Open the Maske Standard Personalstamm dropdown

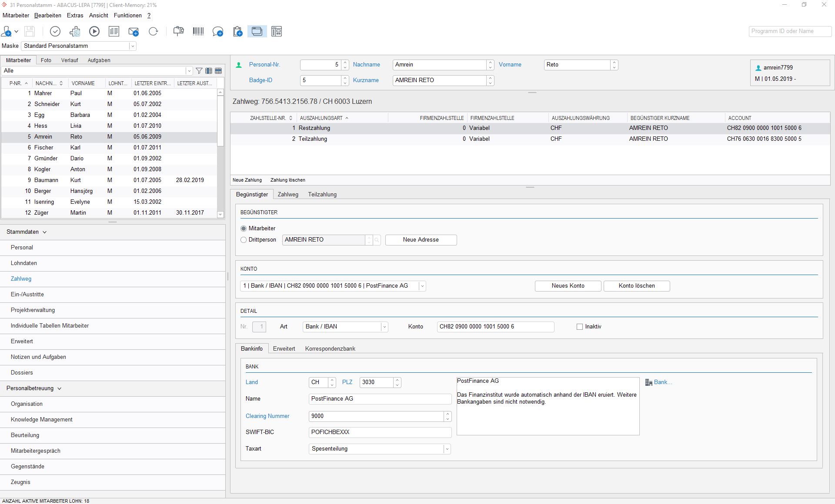point(133,46)
